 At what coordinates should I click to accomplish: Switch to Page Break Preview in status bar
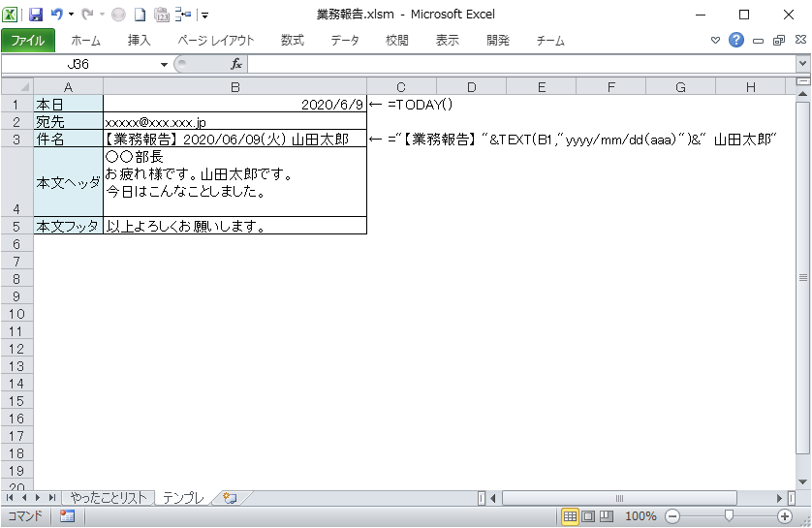[607, 516]
